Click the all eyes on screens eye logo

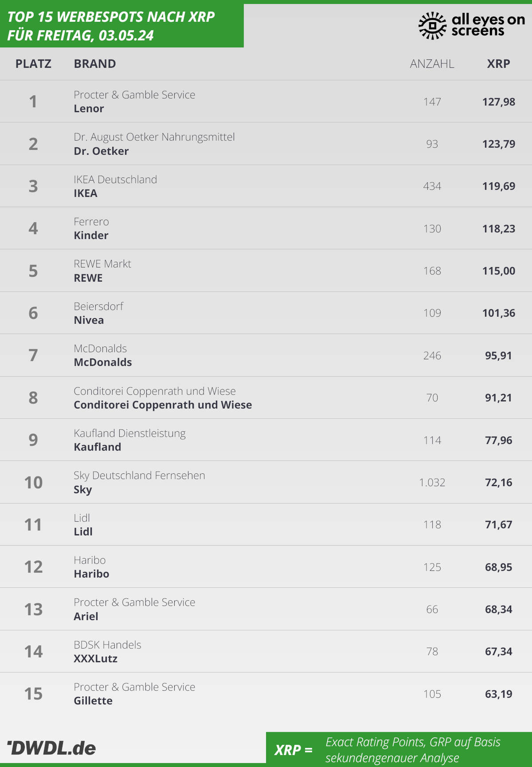click(432, 26)
